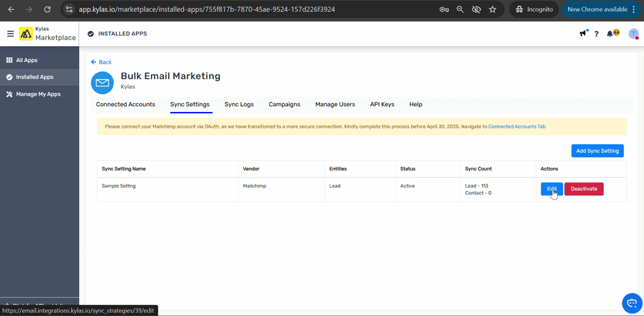Click the Contact - 0 sync count
This screenshot has width=644, height=316.
pyautogui.click(x=478, y=193)
